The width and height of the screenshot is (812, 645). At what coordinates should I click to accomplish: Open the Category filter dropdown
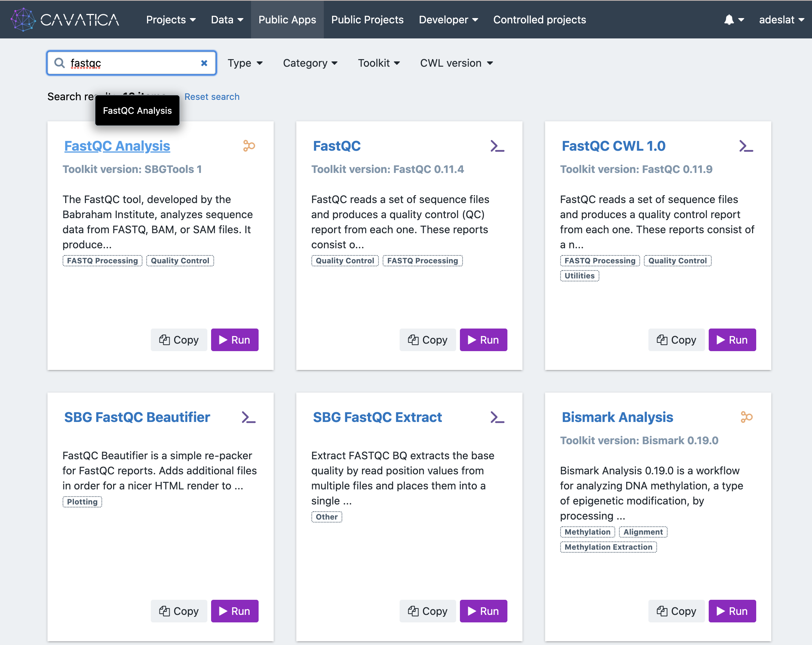tap(310, 63)
